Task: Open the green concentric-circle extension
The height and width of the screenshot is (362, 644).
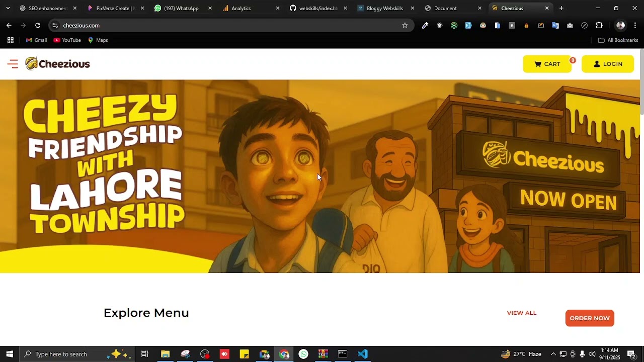Action: click(x=454, y=25)
